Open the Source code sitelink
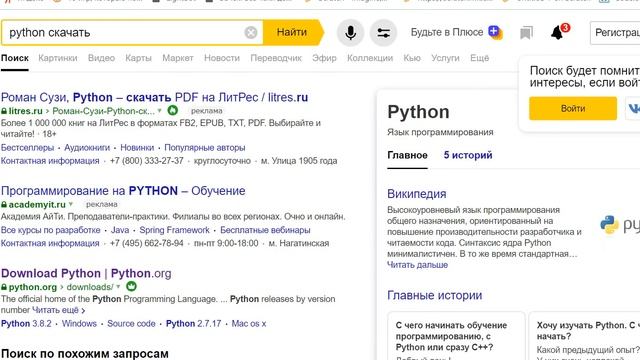The width and height of the screenshot is (640, 360). click(x=131, y=324)
